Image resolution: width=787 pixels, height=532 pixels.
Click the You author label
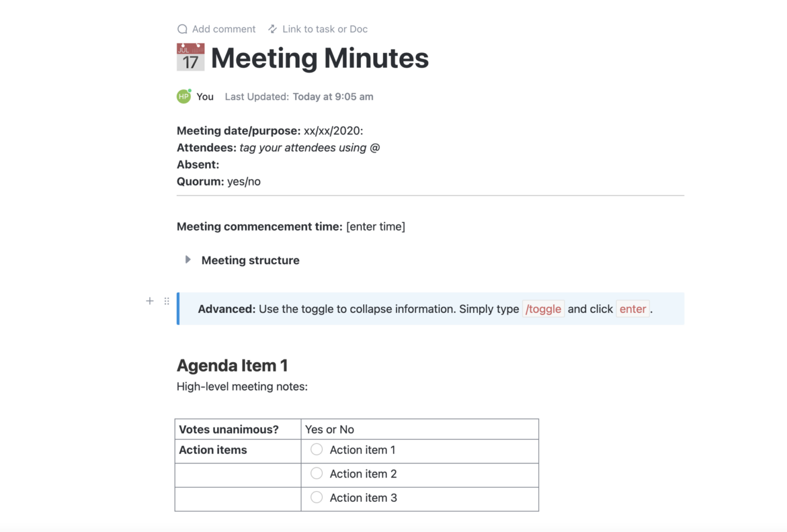(205, 96)
